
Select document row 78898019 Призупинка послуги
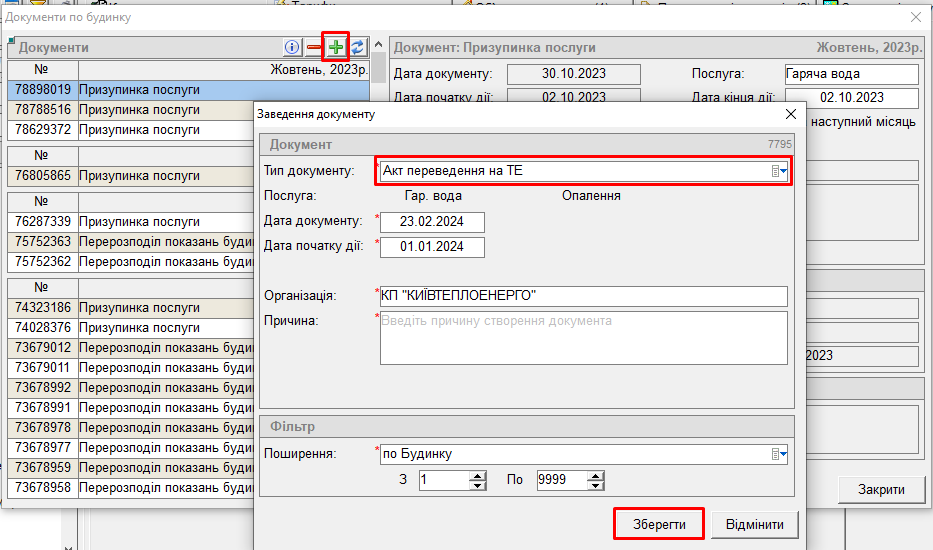click(140, 90)
